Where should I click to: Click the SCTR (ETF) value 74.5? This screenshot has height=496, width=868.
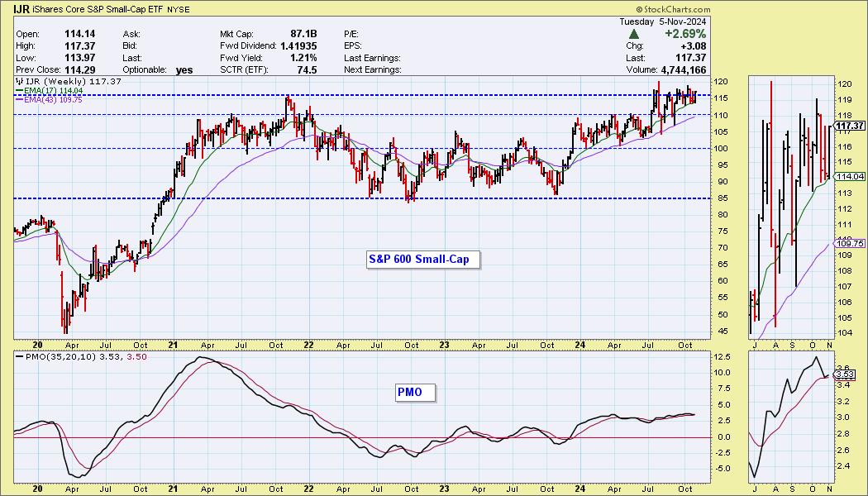tap(308, 70)
